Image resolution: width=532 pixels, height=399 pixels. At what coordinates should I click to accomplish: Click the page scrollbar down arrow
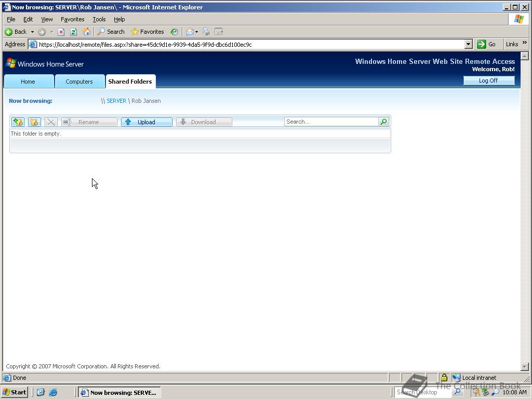point(525,366)
